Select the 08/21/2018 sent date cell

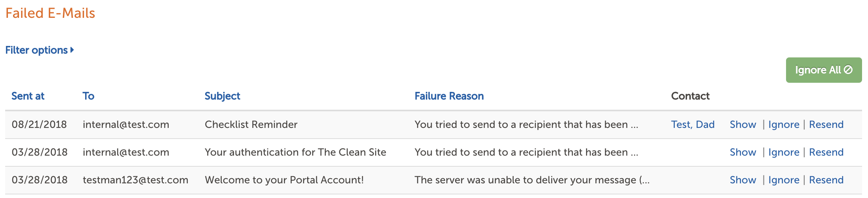[x=39, y=125]
